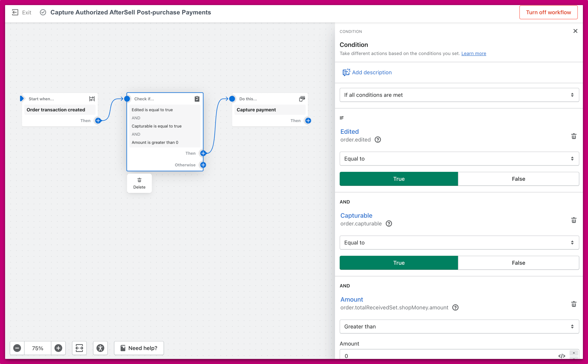
Task: Zoom in with the plus icon
Action: [58, 348]
